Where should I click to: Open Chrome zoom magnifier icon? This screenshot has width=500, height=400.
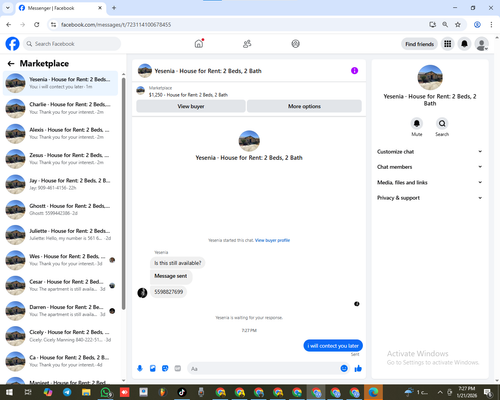point(445,24)
